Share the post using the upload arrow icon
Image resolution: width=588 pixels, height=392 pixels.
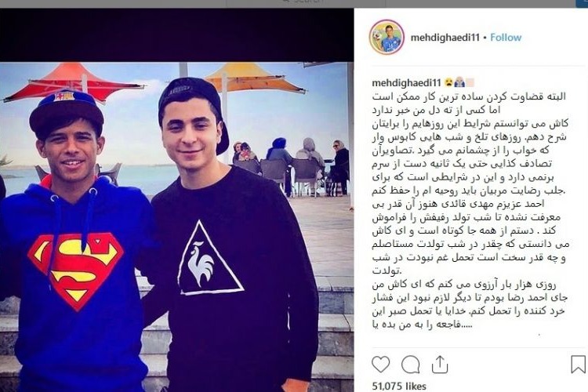pyautogui.click(x=440, y=365)
